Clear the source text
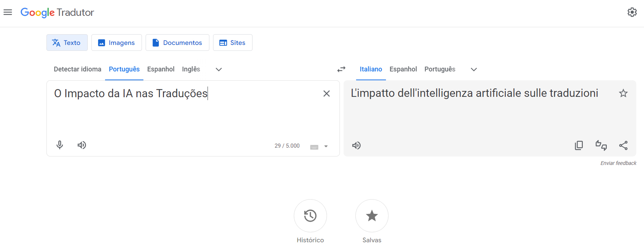This screenshot has width=644, height=250. pos(326,94)
